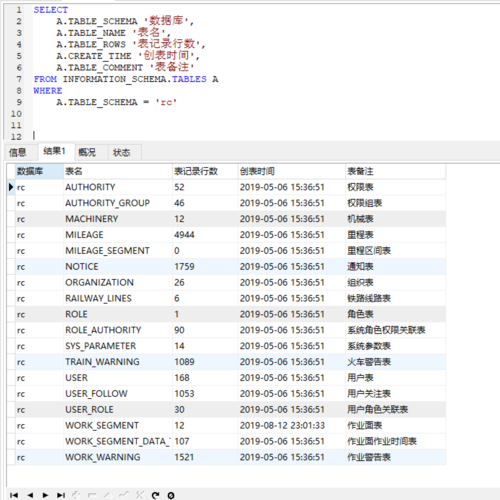This screenshot has width=500, height=500.
Task: Go to next record button
Action: (46, 495)
